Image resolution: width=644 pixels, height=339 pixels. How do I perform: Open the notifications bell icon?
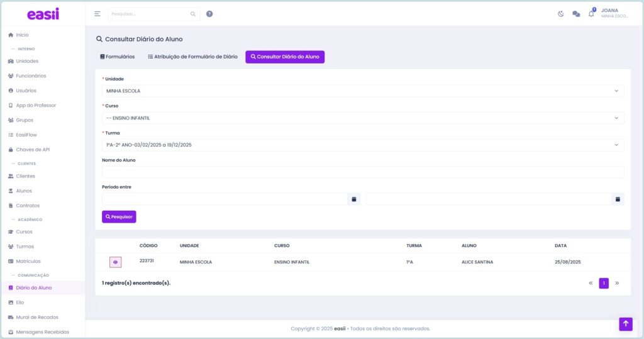click(591, 14)
